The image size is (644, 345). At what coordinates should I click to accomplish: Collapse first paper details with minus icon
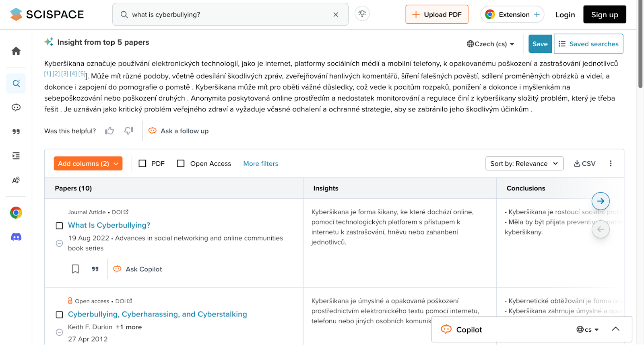[59, 243]
